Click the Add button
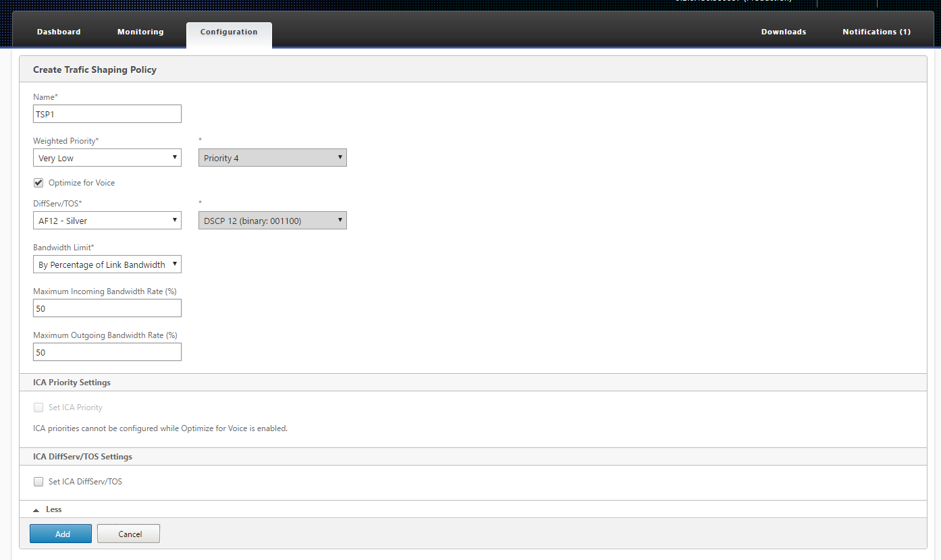Viewport: 941px width, 560px height. [x=61, y=534]
